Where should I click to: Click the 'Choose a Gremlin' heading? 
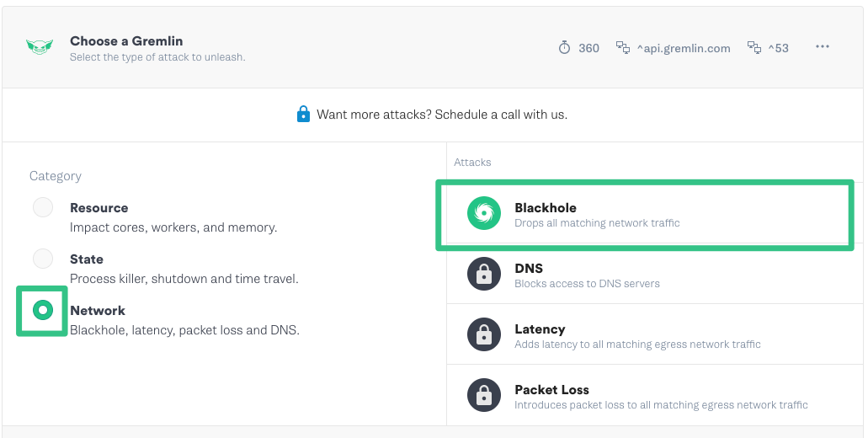(x=126, y=41)
